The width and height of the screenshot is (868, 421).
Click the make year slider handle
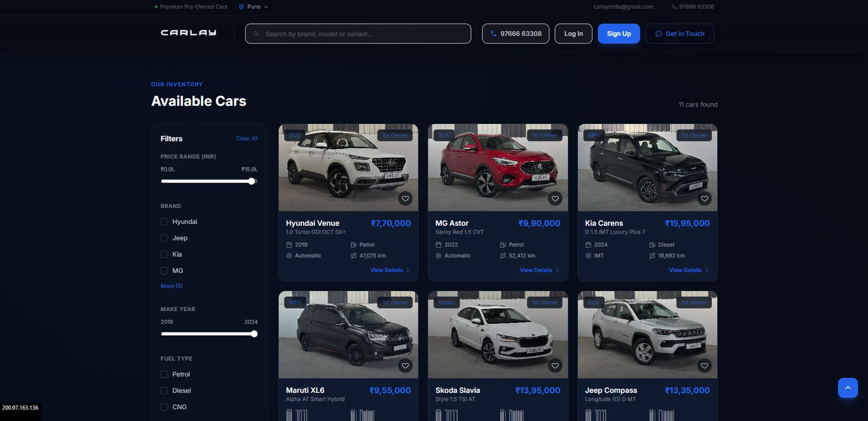click(x=254, y=334)
